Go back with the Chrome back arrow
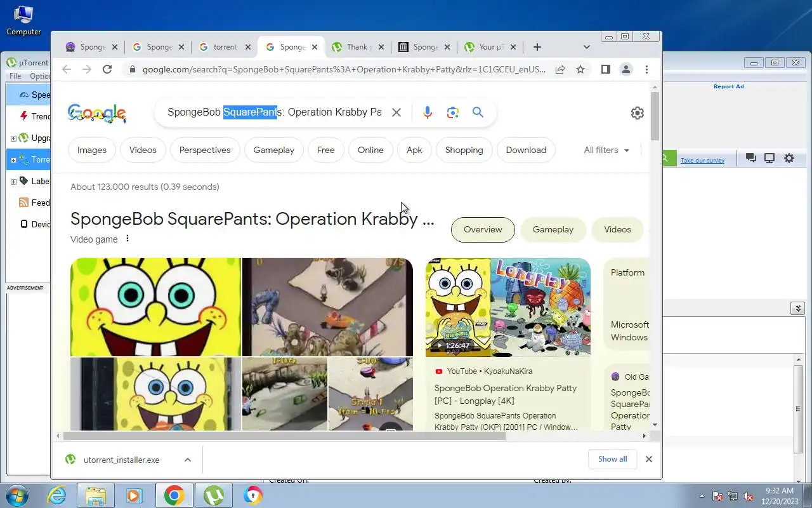The image size is (812, 508). 67,69
